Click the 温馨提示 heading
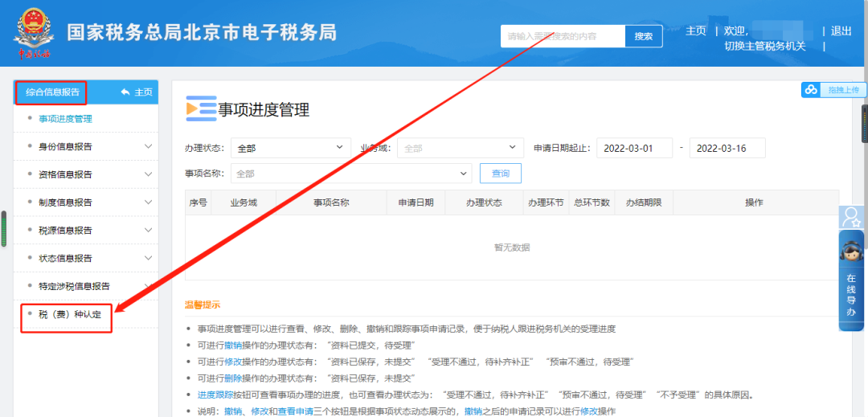Image resolution: width=868 pixels, height=417 pixels. click(203, 305)
